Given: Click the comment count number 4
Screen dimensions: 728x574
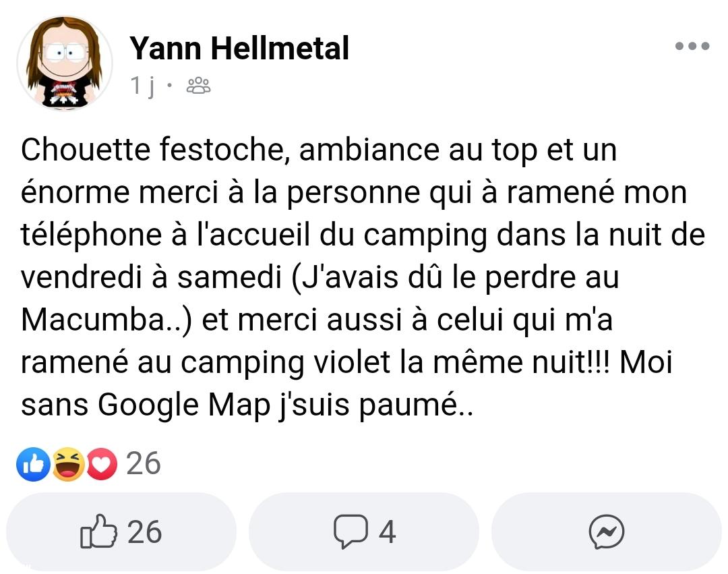Looking at the screenshot, I should click(x=387, y=532).
